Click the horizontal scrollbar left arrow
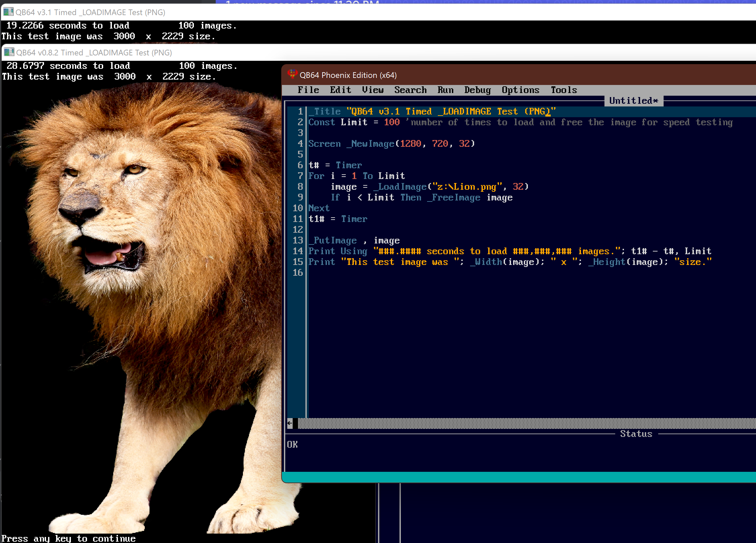 coord(290,423)
